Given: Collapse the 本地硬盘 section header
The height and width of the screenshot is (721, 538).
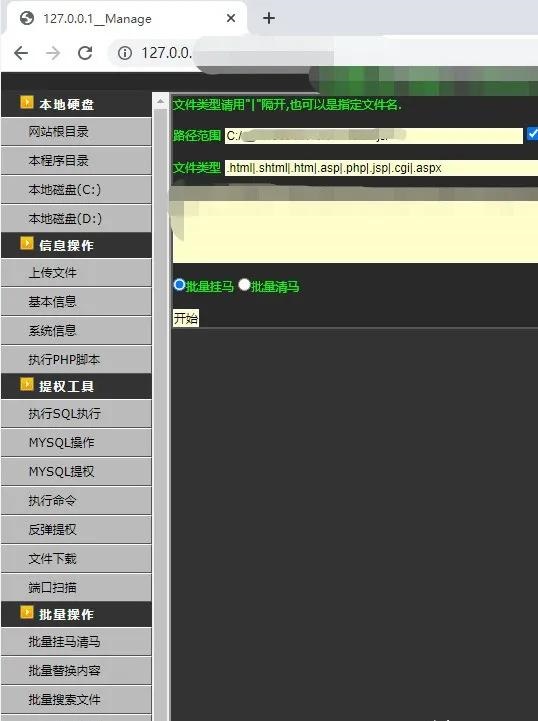Looking at the screenshot, I should coord(76,104).
